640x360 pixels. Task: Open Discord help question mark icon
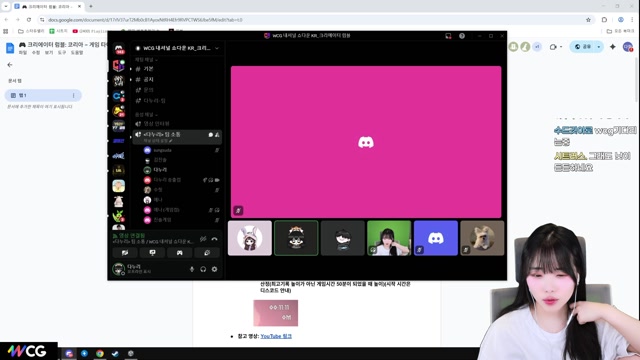(x=462, y=36)
